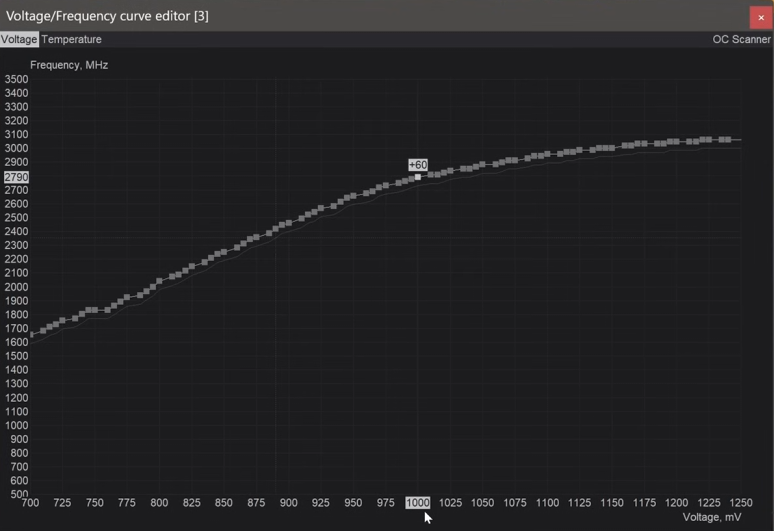Switch to the Temperature tab
The image size is (774, 531).
(x=72, y=39)
